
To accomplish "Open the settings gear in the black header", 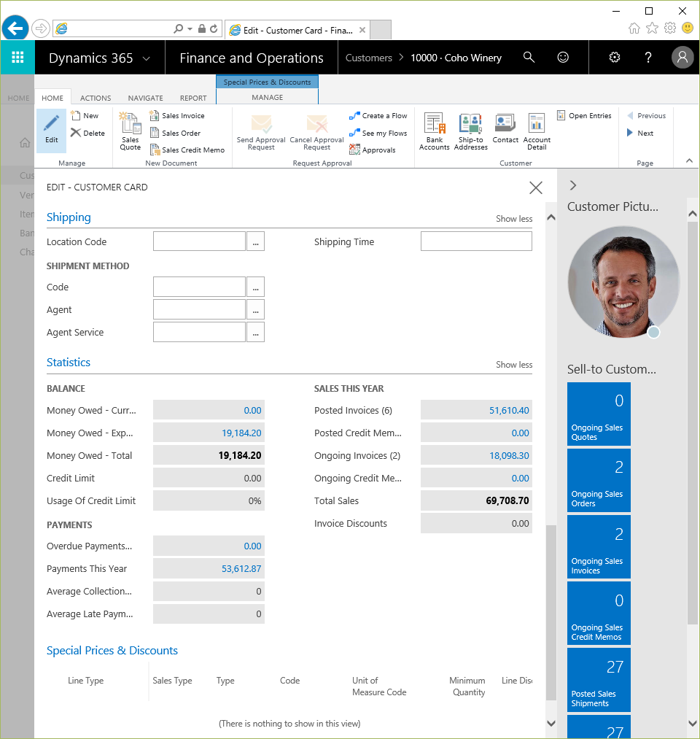I will pos(615,58).
